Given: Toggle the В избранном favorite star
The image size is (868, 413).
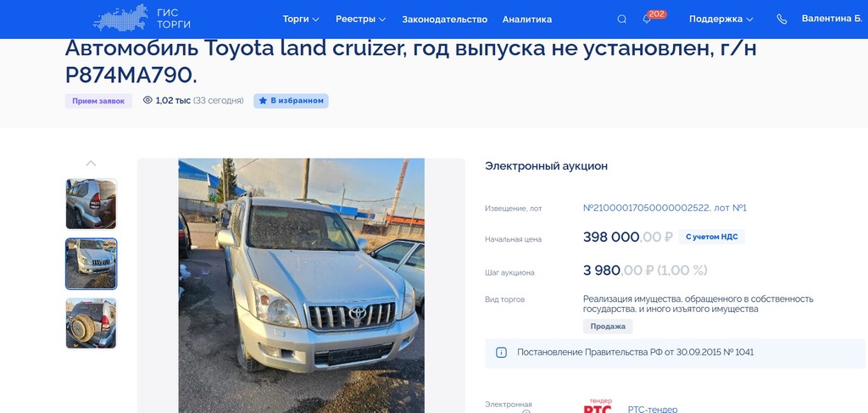Looking at the screenshot, I should [x=292, y=101].
